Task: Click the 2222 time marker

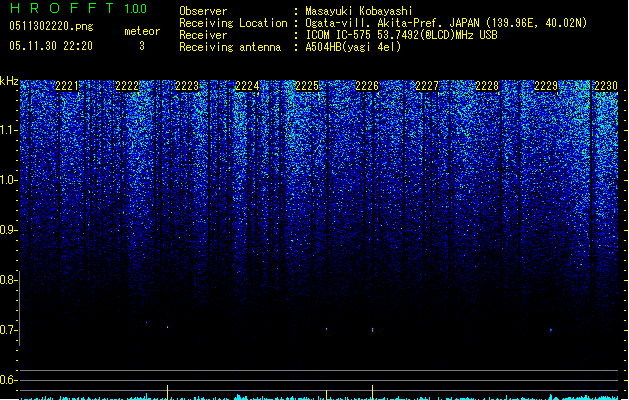Action: pos(127,86)
